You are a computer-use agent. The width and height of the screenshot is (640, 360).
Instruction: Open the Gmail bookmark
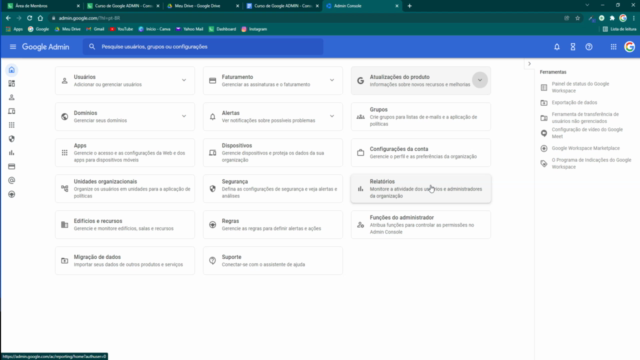click(96, 29)
